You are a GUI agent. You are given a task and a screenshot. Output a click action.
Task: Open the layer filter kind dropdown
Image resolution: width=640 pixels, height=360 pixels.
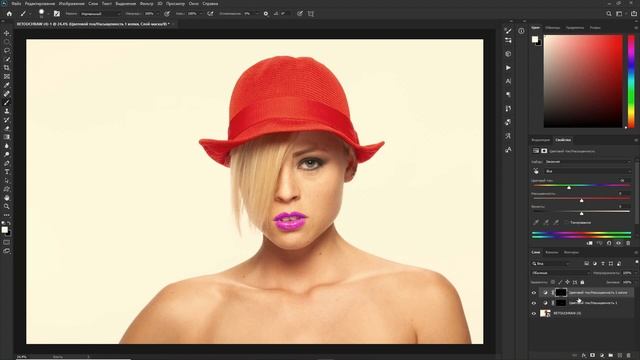point(550,264)
